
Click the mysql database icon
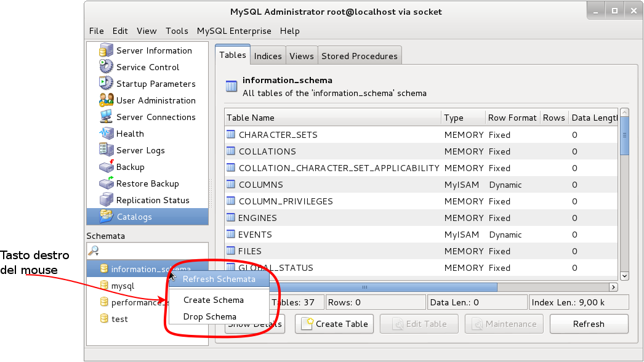tap(104, 286)
